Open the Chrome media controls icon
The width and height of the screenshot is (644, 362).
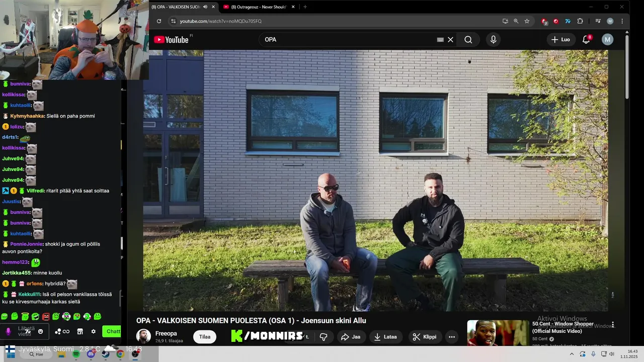598,21
